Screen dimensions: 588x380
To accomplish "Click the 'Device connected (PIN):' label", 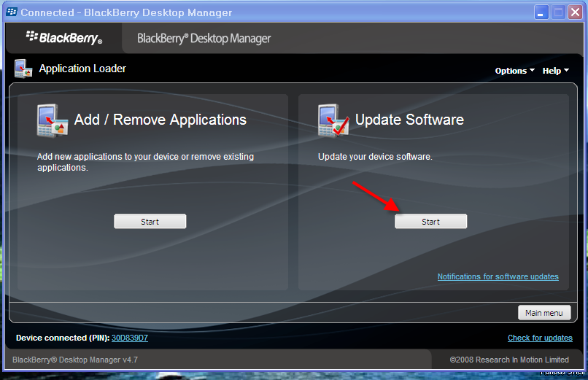I will coord(63,338).
